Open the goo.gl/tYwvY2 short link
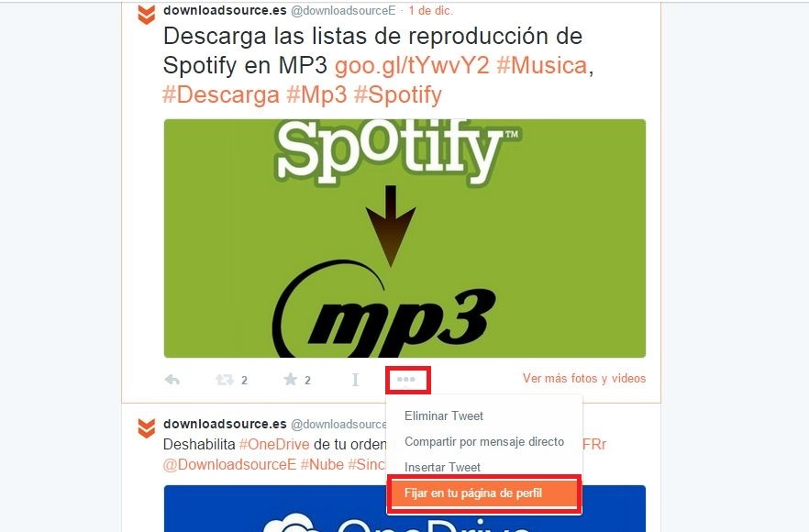This screenshot has height=532, width=809. coord(412,65)
